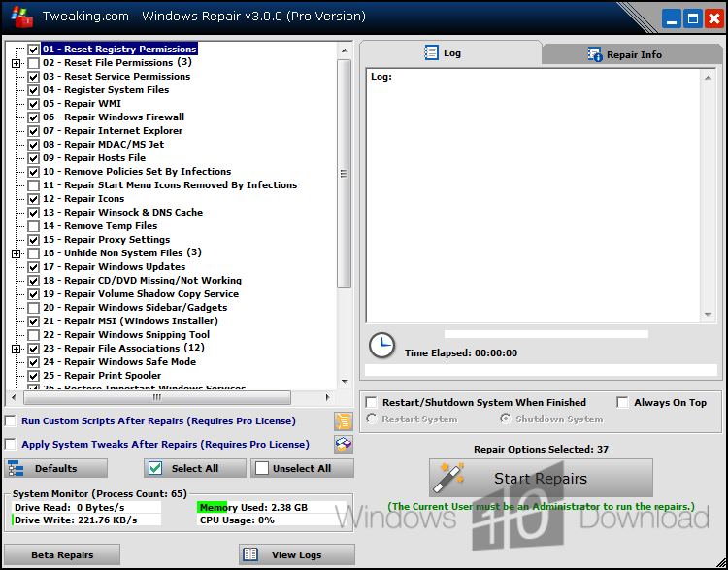Open the Beta Repairs button

click(x=62, y=554)
